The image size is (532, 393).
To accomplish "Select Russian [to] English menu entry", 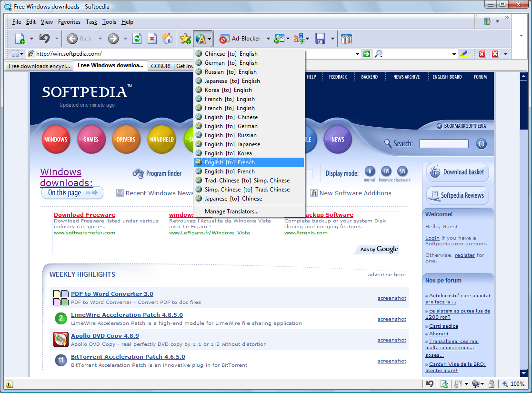I will coord(250,72).
